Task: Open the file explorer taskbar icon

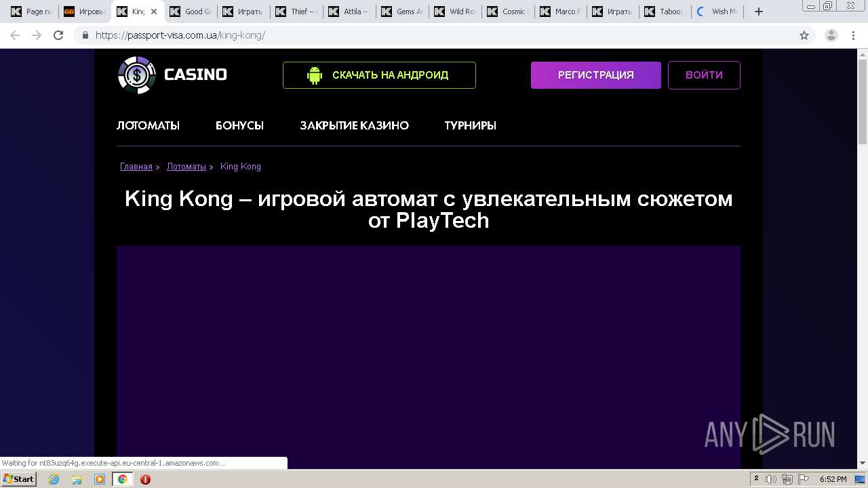Action: (x=77, y=479)
